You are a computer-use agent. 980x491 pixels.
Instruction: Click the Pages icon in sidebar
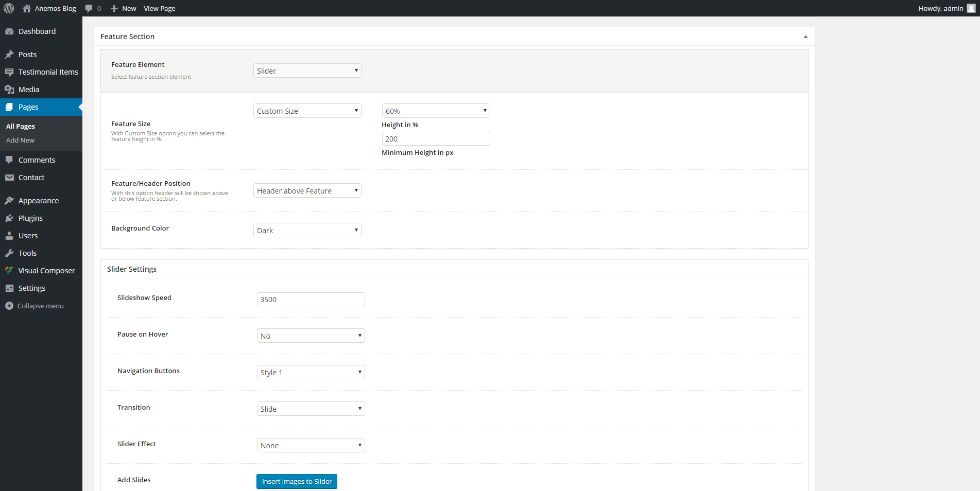9,107
